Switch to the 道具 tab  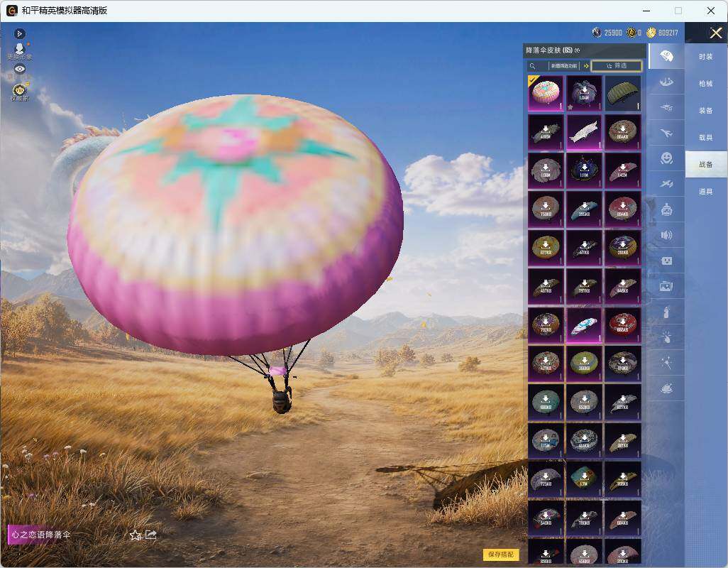pyautogui.click(x=706, y=192)
